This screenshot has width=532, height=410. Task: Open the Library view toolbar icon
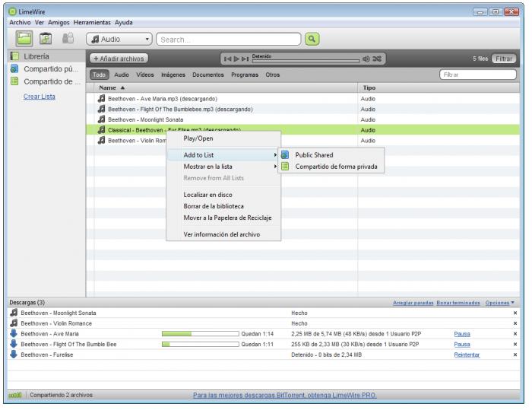(24, 39)
